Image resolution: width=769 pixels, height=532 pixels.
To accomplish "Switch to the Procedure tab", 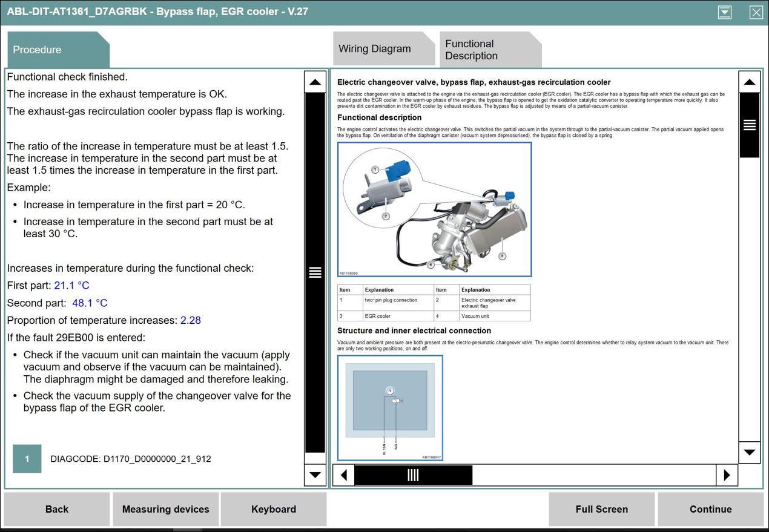I will pos(58,50).
